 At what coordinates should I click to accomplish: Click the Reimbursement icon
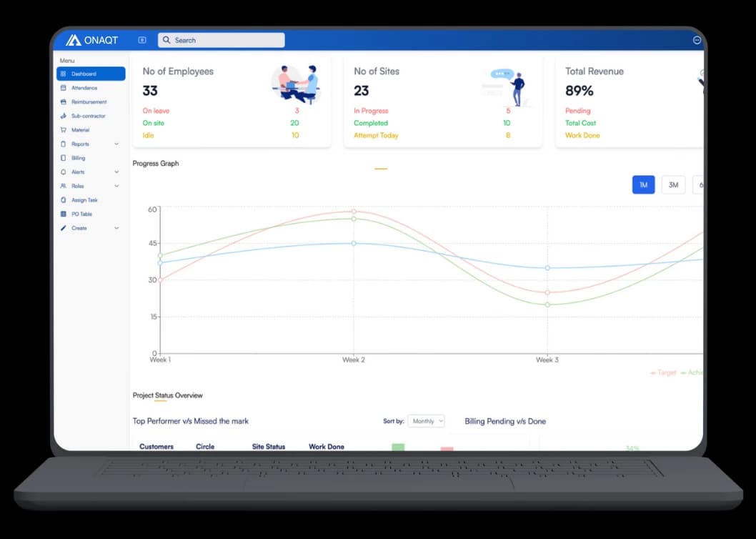pyautogui.click(x=65, y=102)
